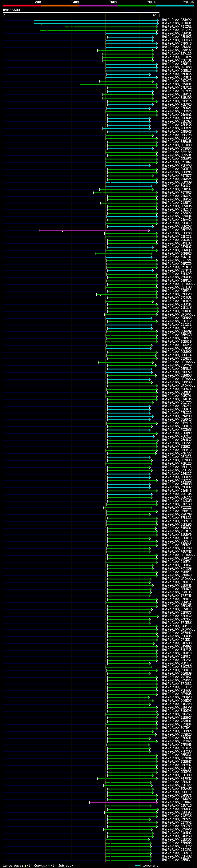Open hit UniRef100_Q6AQA2
This screenshot has height=868, width=197.
176,115
